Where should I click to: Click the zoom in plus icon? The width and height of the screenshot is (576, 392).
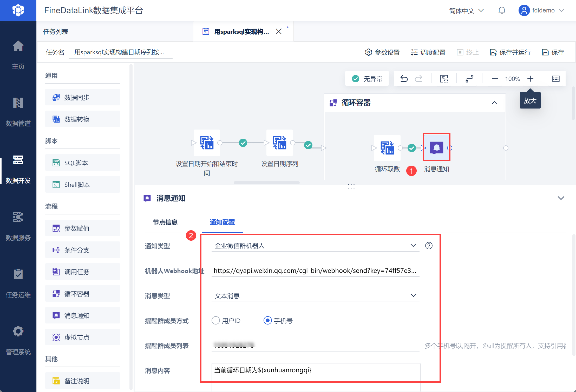[530, 79]
